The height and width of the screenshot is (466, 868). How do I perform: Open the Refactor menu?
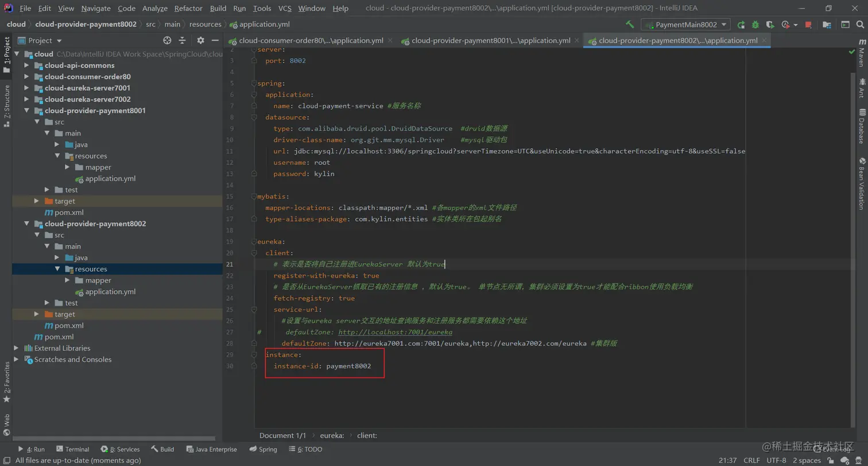188,8
